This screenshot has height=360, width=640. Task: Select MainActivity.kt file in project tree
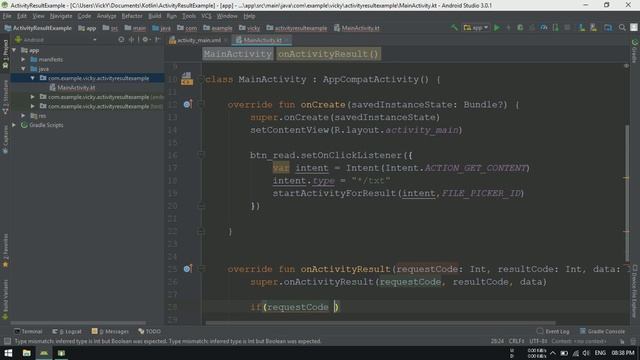[x=76, y=87]
